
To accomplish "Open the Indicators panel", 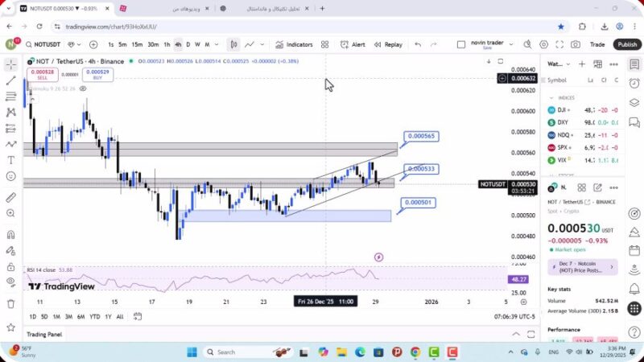I will click(294, 44).
